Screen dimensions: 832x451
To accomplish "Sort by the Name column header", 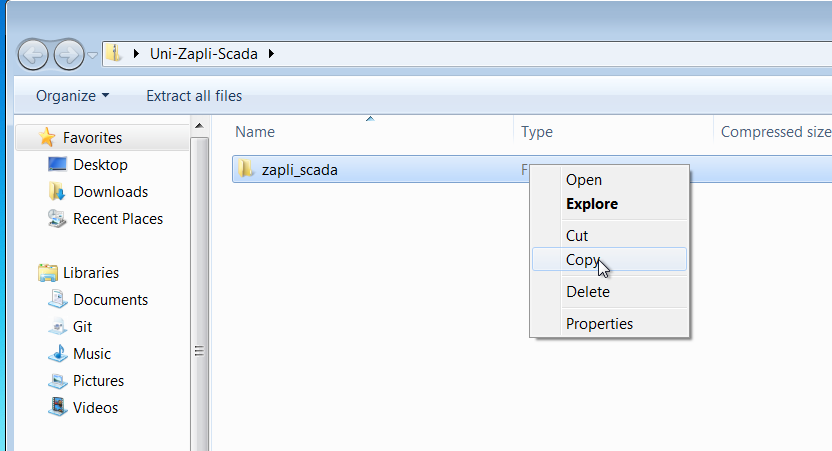I will coord(255,132).
